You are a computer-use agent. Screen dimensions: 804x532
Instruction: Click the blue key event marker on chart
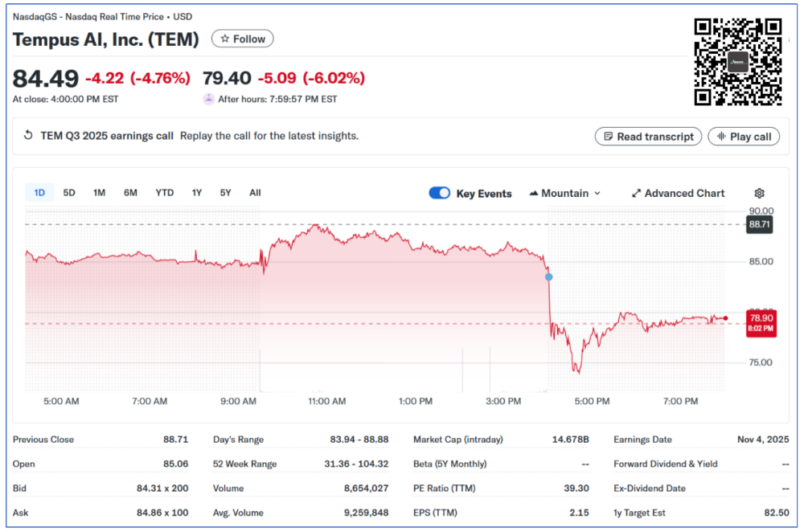(549, 277)
